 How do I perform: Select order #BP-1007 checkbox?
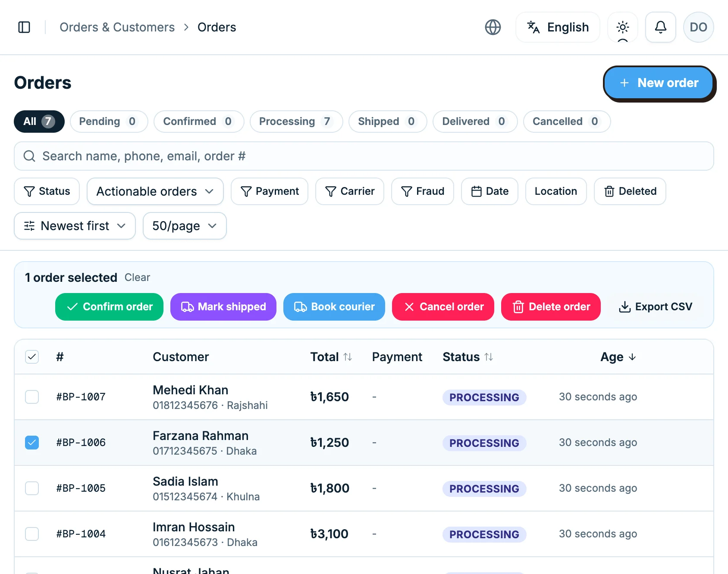(32, 397)
